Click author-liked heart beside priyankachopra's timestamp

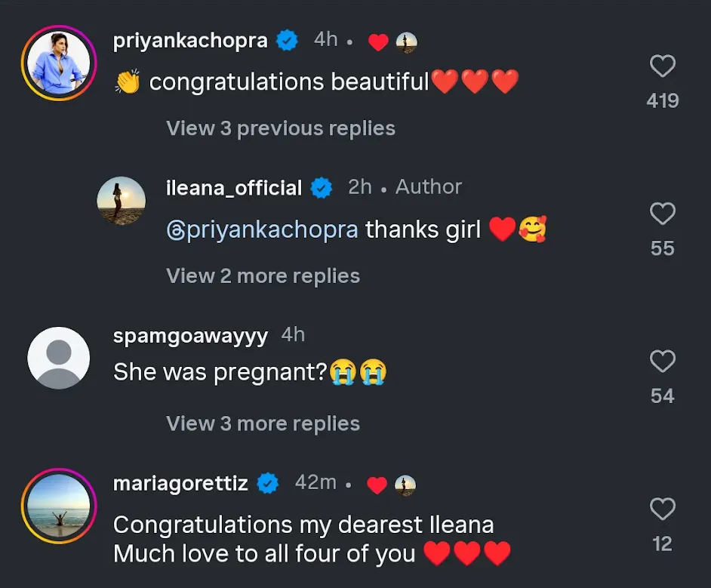pyautogui.click(x=377, y=42)
